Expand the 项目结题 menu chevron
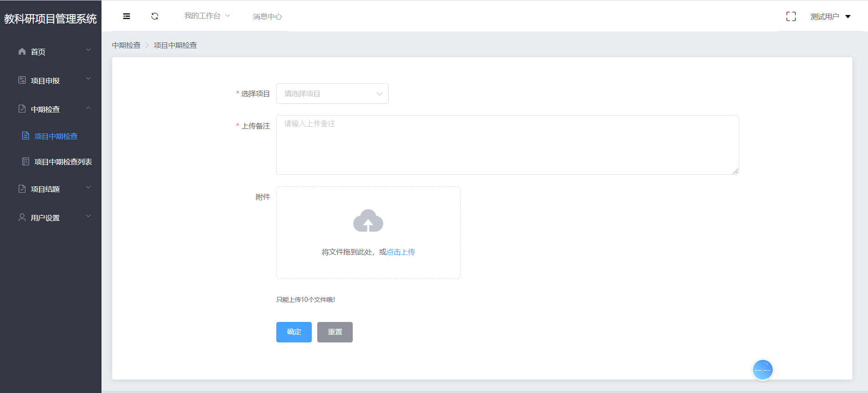The width and height of the screenshot is (868, 393). click(x=88, y=187)
